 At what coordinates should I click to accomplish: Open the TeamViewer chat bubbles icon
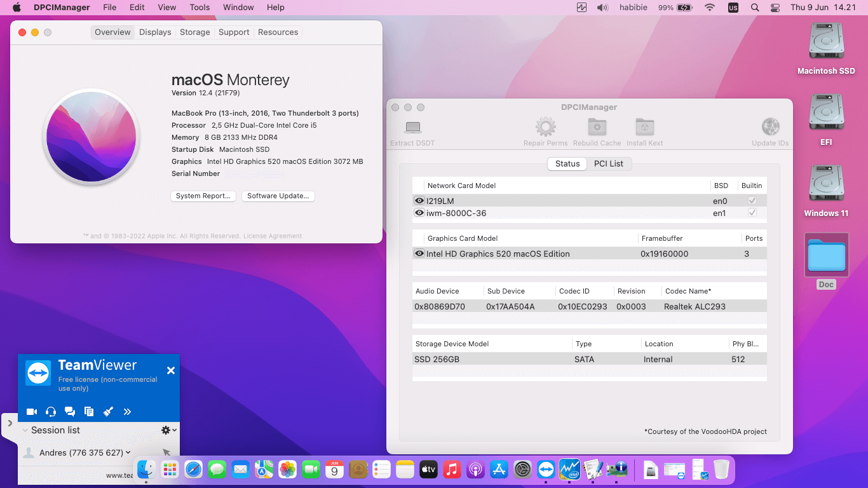[x=70, y=412]
